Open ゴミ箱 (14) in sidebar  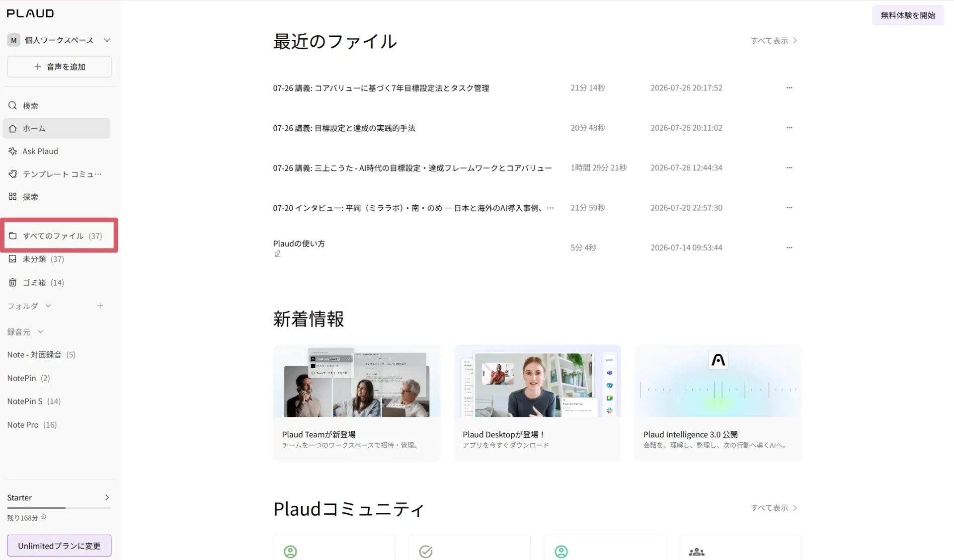click(56, 282)
